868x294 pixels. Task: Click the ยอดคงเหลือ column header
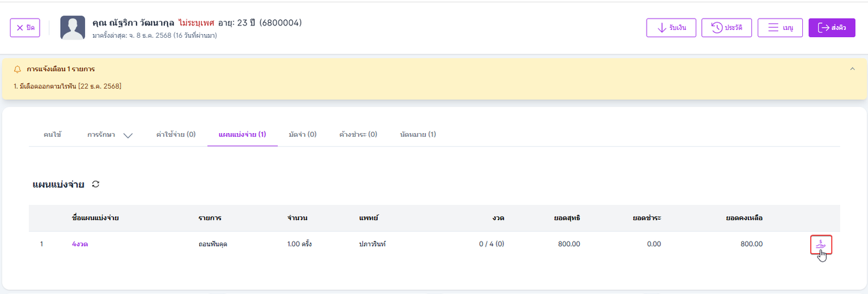pyautogui.click(x=744, y=218)
